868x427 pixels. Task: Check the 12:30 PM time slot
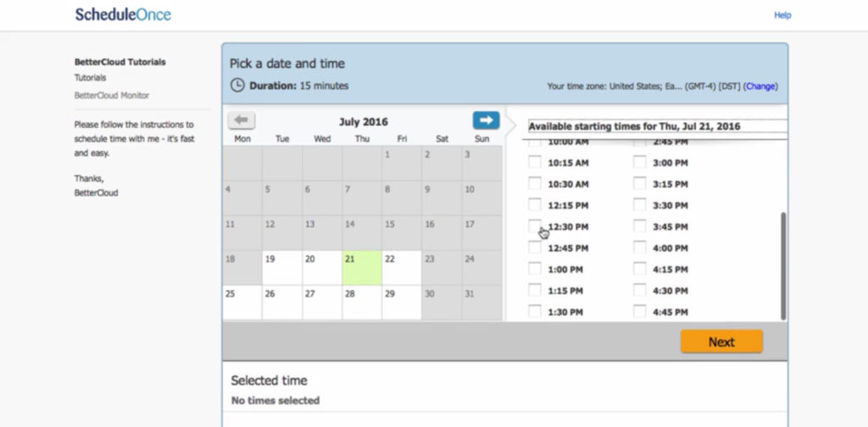pos(534,226)
